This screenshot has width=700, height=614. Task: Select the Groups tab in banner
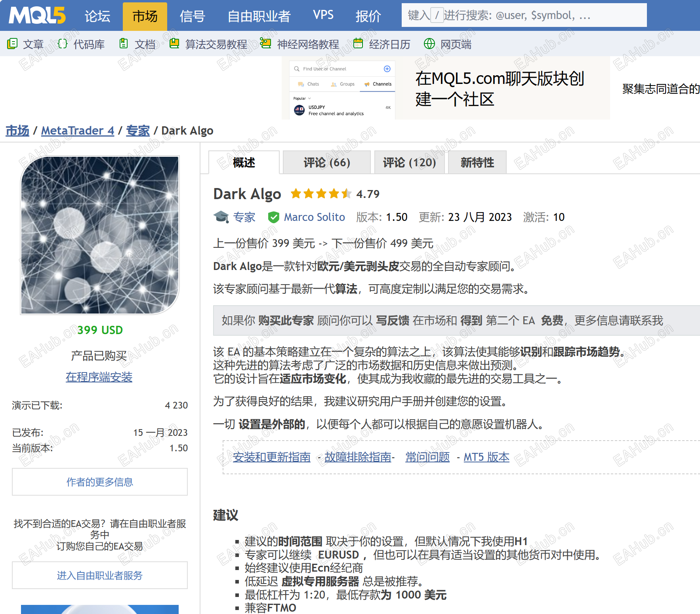[343, 84]
